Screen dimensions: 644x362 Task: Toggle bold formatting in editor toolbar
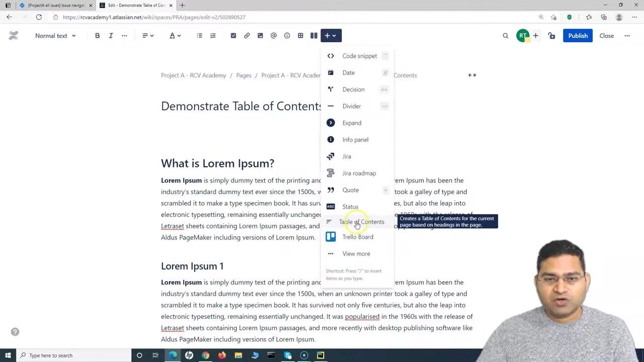[97, 36]
